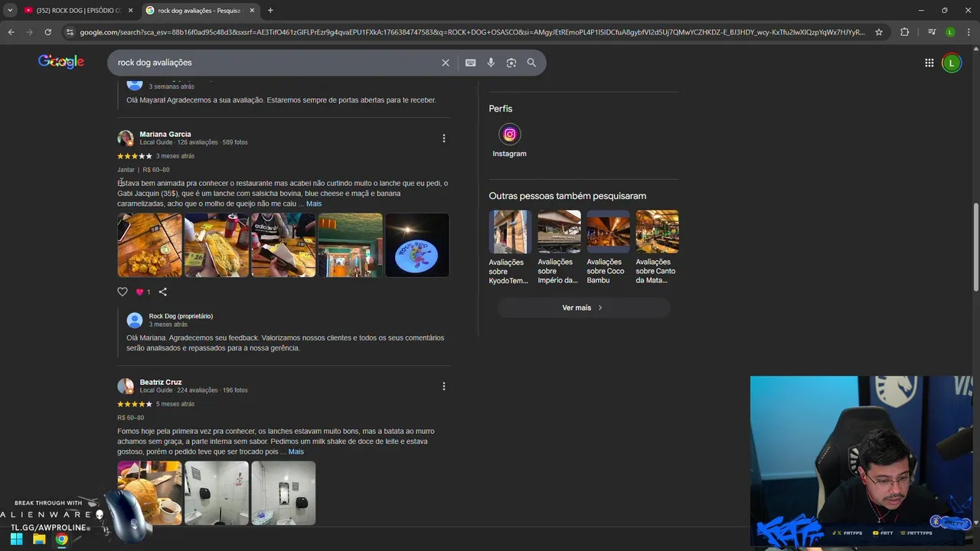The width and height of the screenshot is (980, 551).
Task: Close the ROCK DOG YouTube tab
Action: click(x=130, y=11)
